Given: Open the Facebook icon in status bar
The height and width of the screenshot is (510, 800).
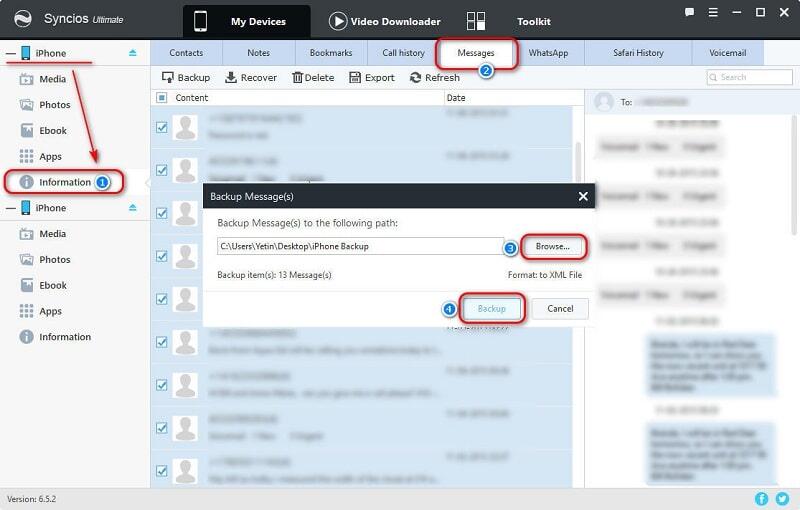Looking at the screenshot, I should click(x=763, y=497).
